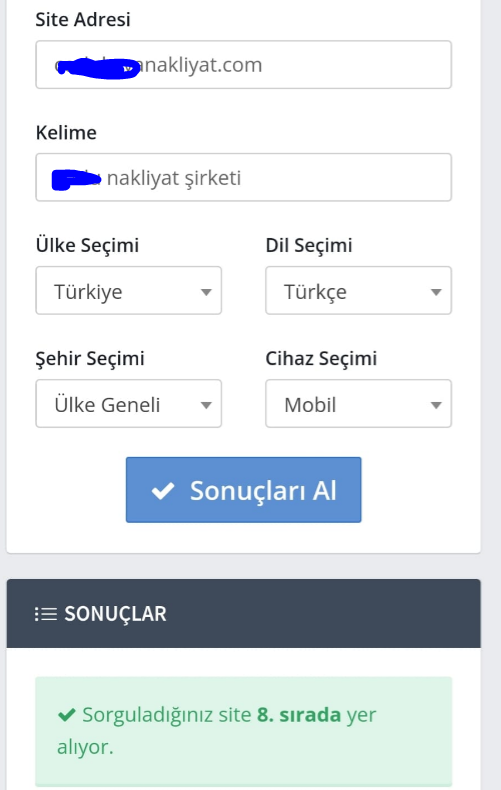
Task: Open the Ülke Seçimi dropdown showing Türkiye
Action: pos(129,291)
